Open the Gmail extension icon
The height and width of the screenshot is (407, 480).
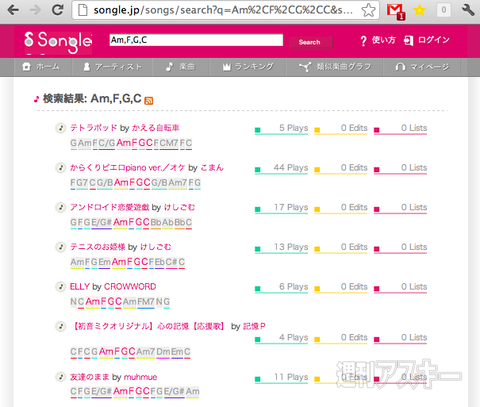click(395, 11)
